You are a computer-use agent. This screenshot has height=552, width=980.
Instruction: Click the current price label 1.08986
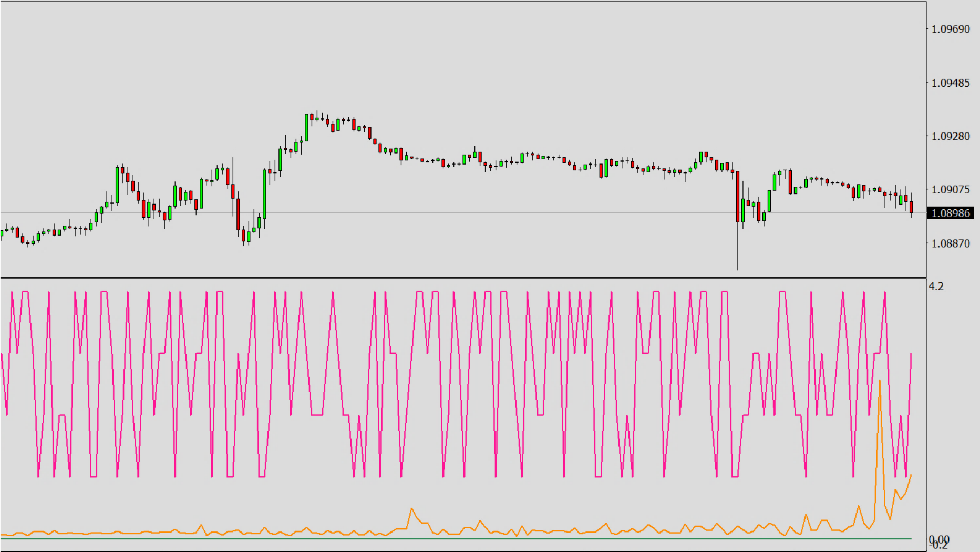(951, 213)
